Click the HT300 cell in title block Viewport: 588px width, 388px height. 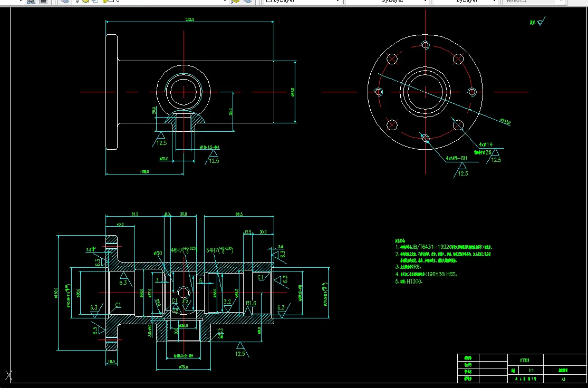[525, 360]
